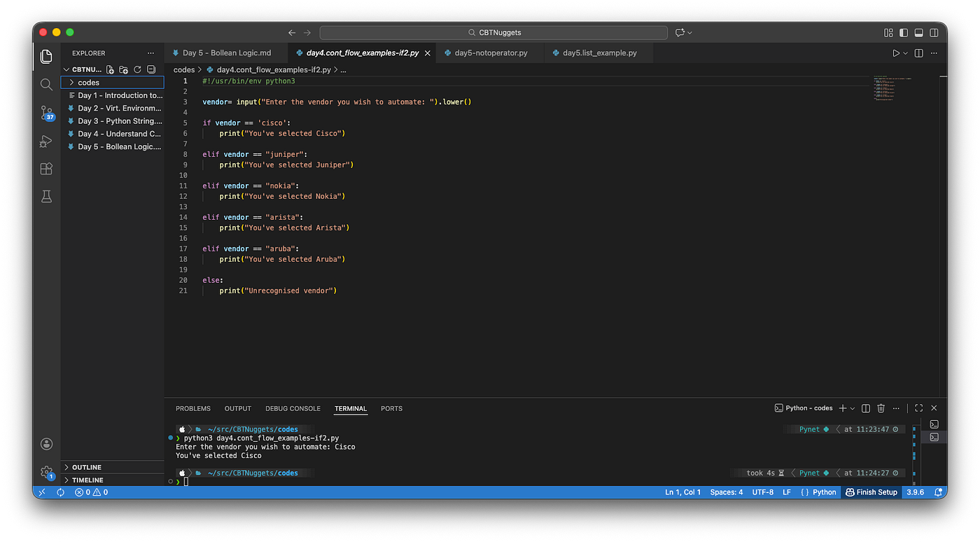Go to line via Ln 1, Col 1

click(x=682, y=492)
